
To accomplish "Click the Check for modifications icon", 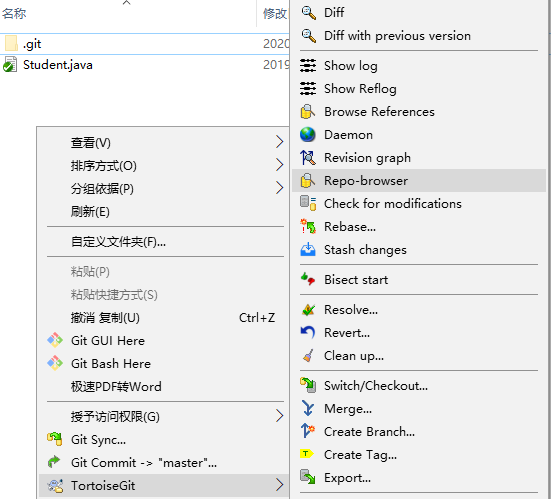I will pos(308,203).
